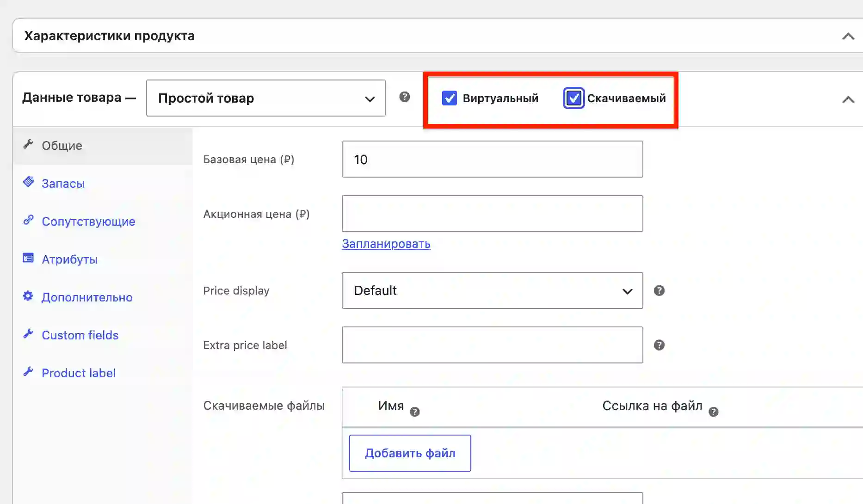Click the help icon next to Extra price label
This screenshot has height=504, width=863.
(659, 345)
